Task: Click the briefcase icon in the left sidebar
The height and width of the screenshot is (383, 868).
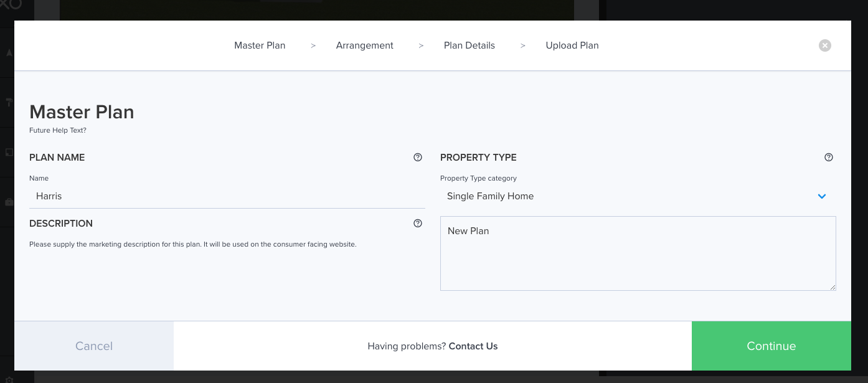Action: (x=9, y=202)
